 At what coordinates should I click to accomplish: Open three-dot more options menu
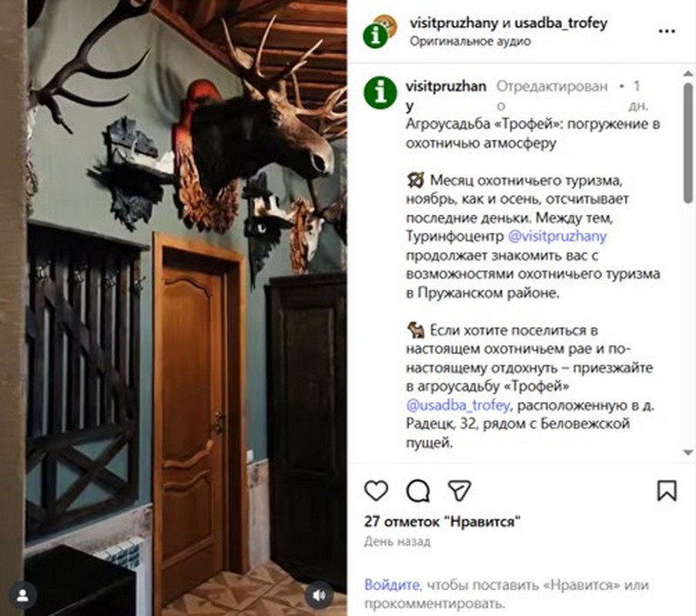tap(666, 31)
